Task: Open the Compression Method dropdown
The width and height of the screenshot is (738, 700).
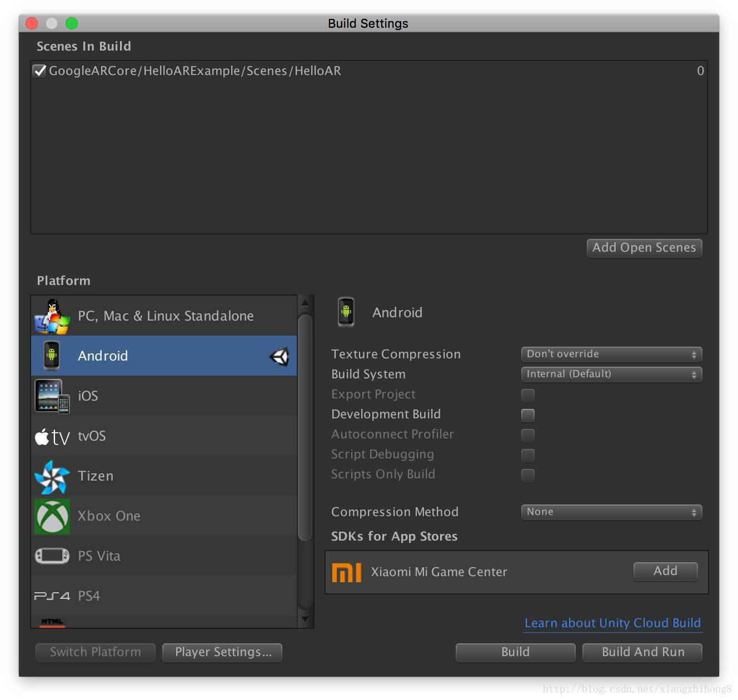Action: (x=611, y=512)
